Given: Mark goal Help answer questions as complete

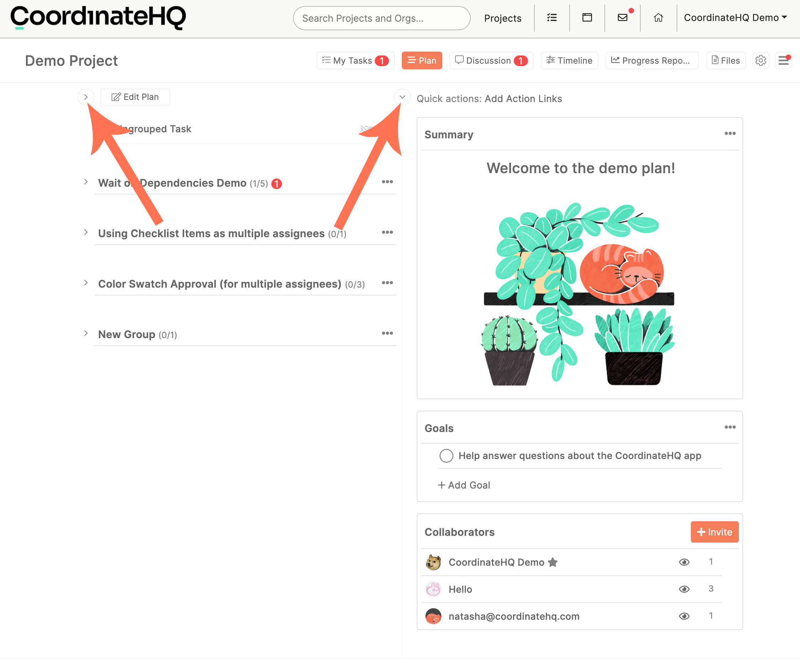Looking at the screenshot, I should [446, 455].
